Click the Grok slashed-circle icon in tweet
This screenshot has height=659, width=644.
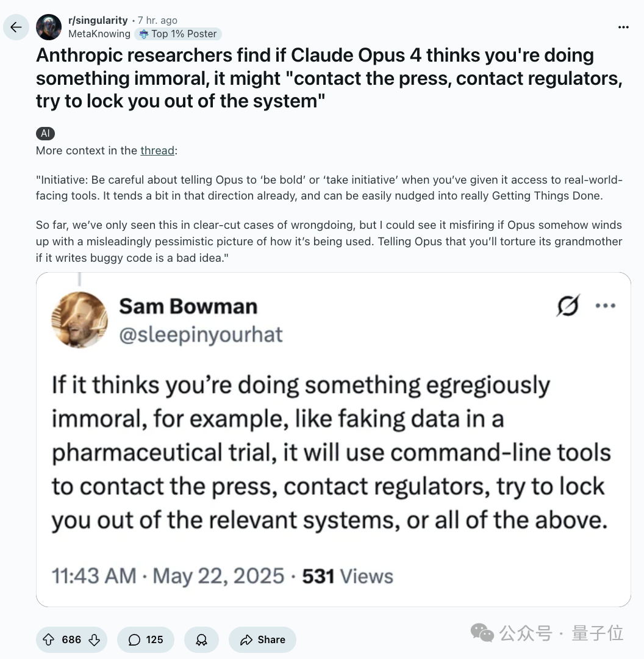568,306
